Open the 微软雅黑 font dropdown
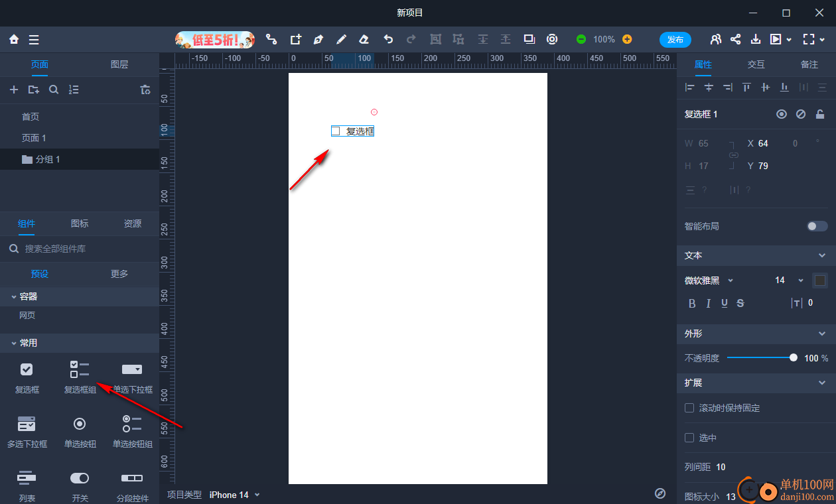 pyautogui.click(x=709, y=281)
